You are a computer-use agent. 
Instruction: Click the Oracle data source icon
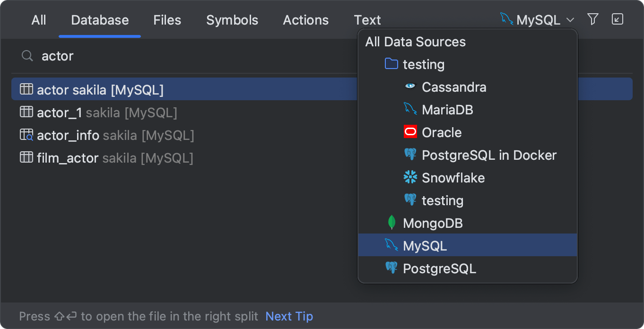point(411,132)
